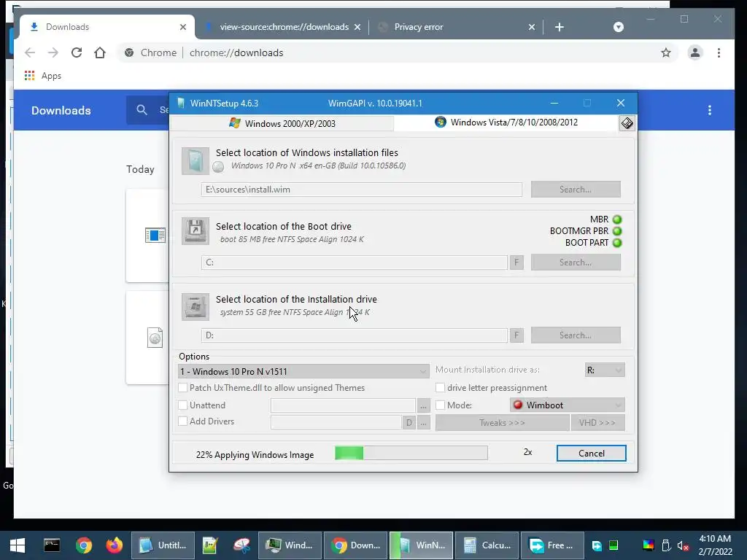
Task: Click the F button next to the D: installation drive
Action: point(516,335)
